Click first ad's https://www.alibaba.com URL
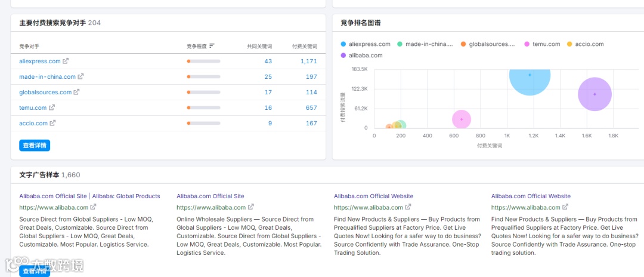The height and width of the screenshot is (277, 644). 54,207
